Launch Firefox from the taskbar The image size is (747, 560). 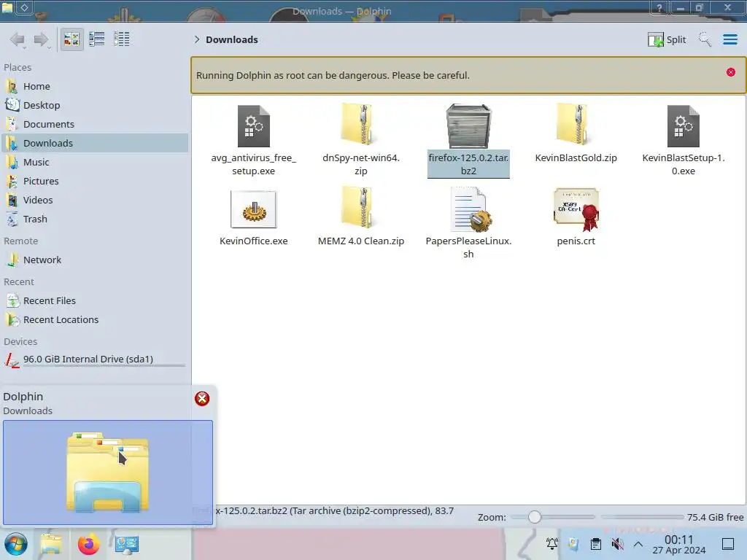88,544
